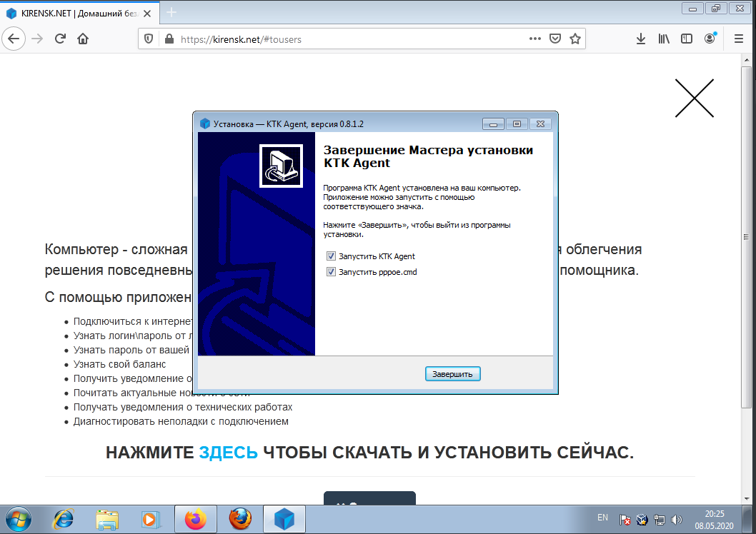
Task: Click KTK Agent installer title bar cube icon
Action: tap(205, 124)
